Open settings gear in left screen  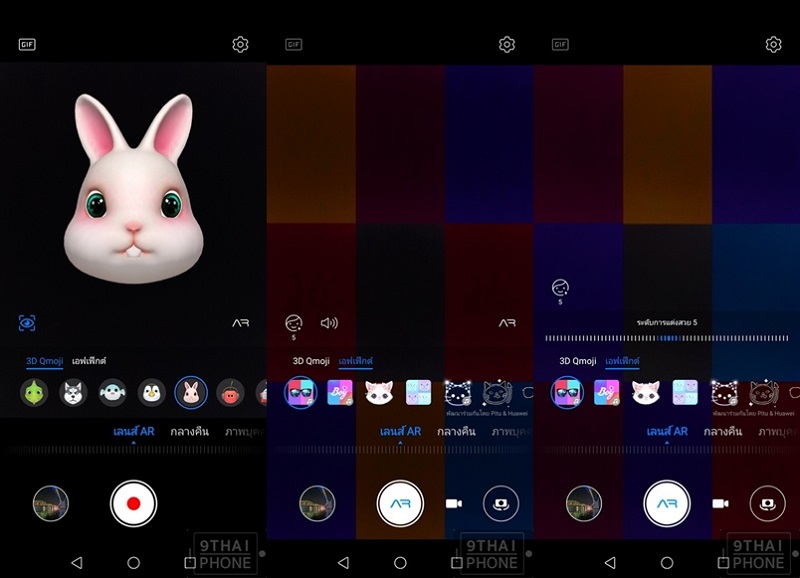[240, 44]
